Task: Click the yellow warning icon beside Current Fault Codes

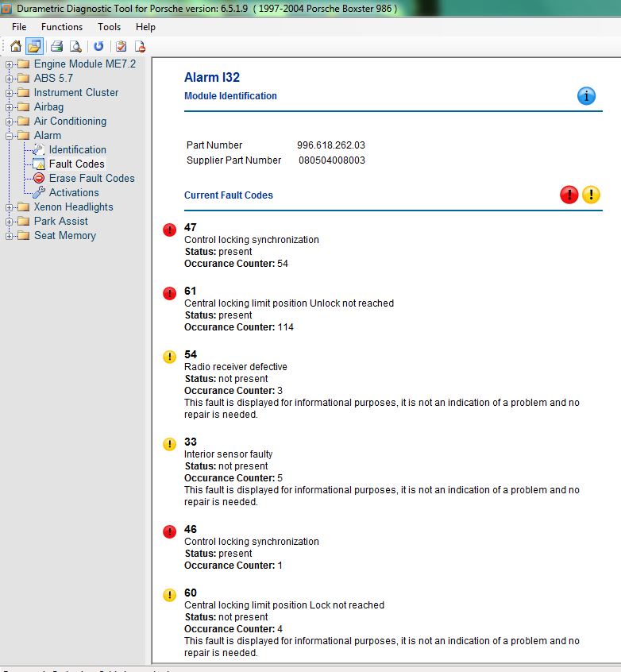Action: pyautogui.click(x=591, y=195)
